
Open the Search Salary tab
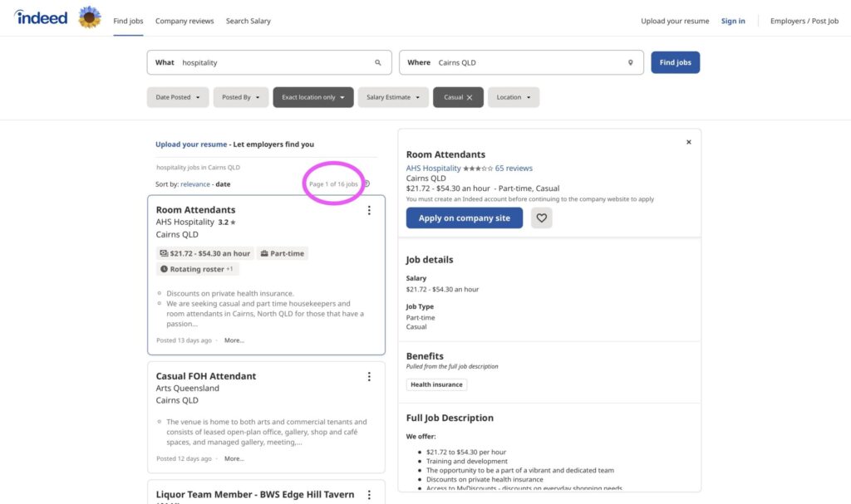point(248,21)
